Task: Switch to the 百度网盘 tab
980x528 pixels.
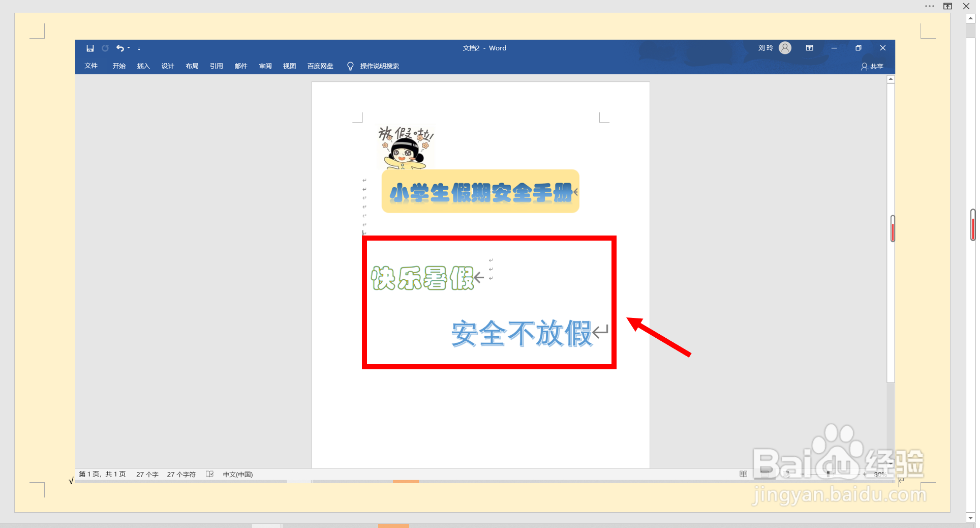Action: (x=320, y=66)
